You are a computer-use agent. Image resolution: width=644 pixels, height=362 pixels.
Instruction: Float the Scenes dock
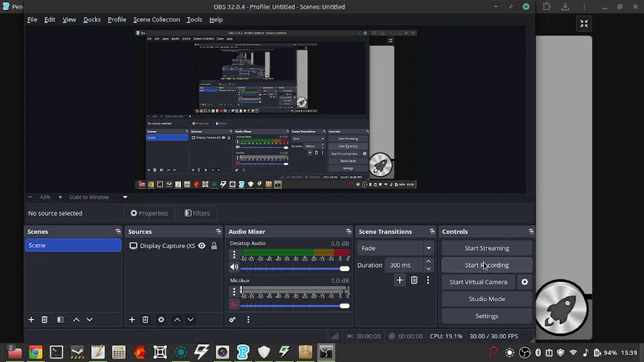tap(118, 232)
